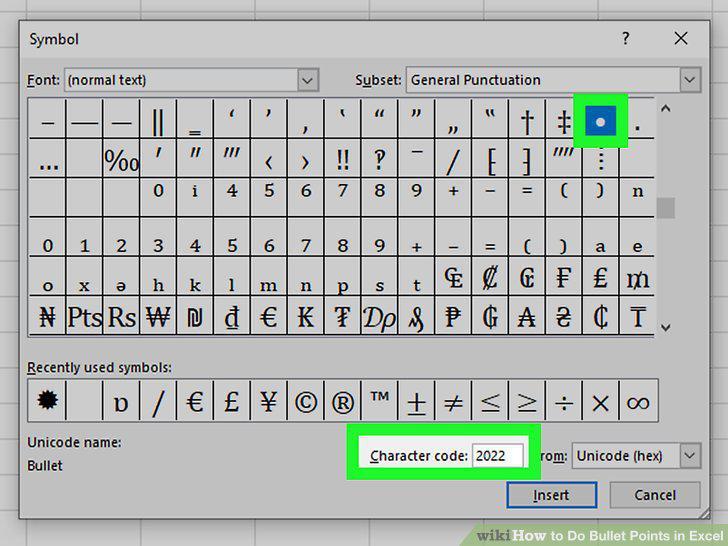Select the guarani ₲ symbol
This screenshot has width=728, height=546.
490,316
